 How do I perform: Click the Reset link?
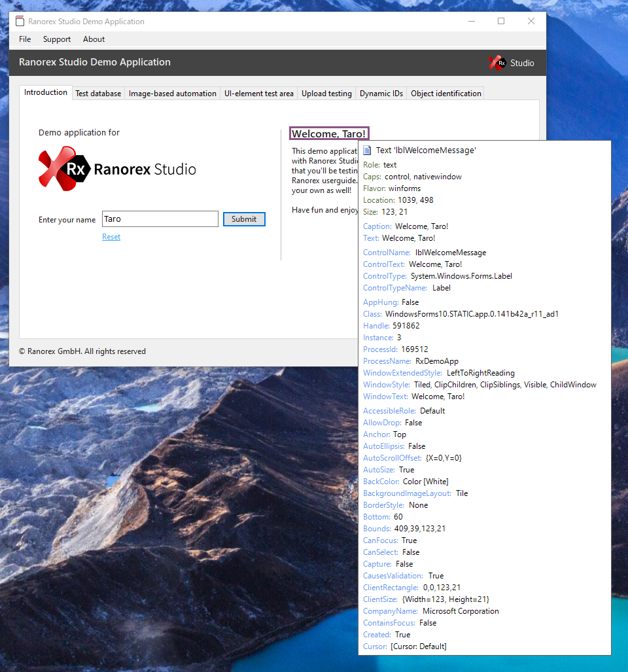click(x=111, y=237)
